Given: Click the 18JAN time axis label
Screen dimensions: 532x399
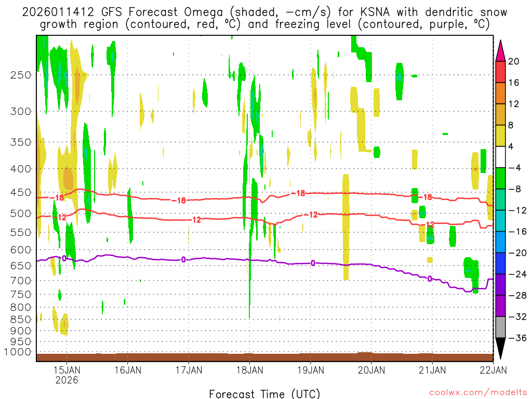Looking at the screenshot, I should pyautogui.click(x=250, y=370).
